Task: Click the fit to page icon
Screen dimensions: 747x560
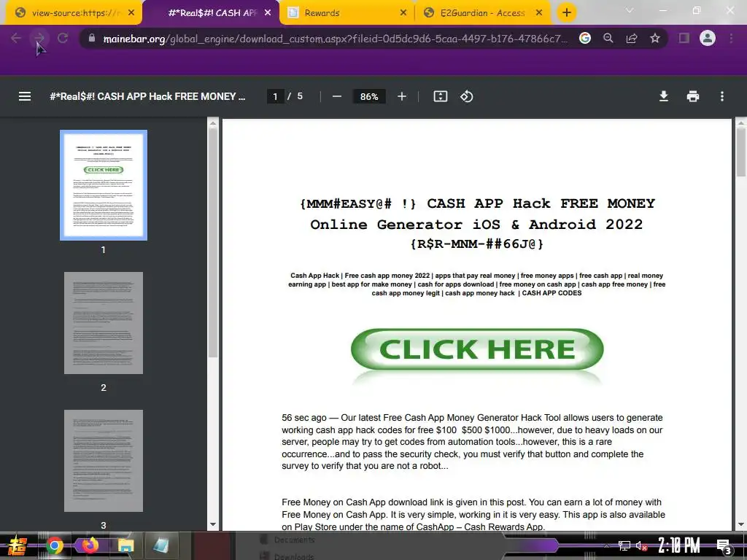Action: click(440, 97)
